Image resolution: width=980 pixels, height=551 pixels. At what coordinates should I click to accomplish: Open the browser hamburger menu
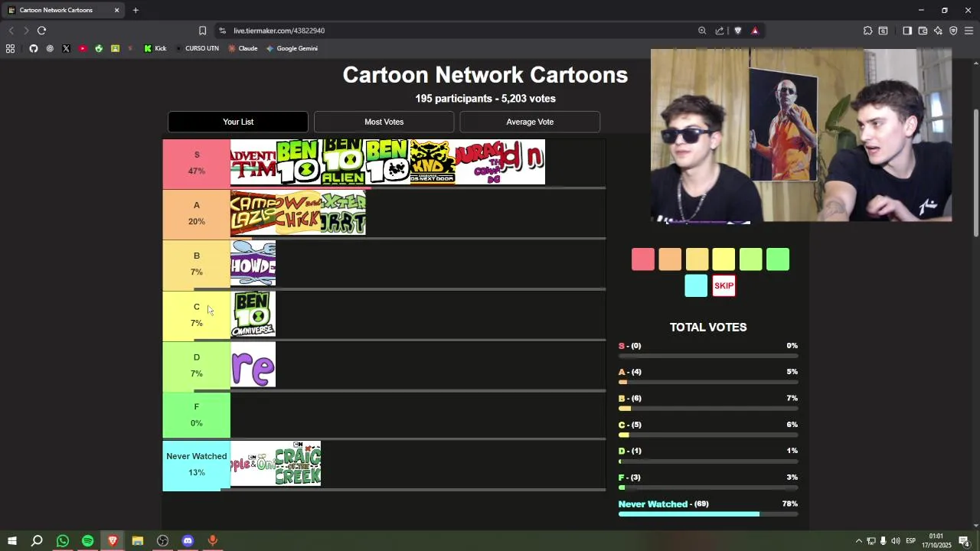tap(969, 31)
